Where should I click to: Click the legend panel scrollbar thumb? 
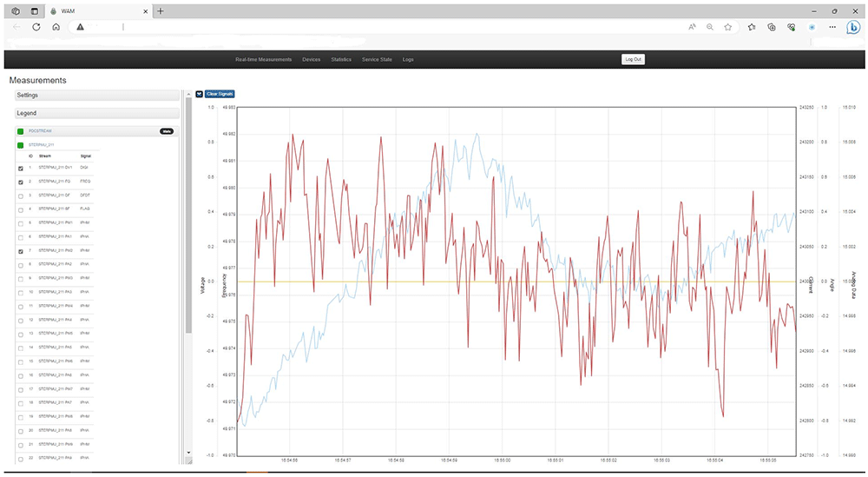[x=188, y=215]
